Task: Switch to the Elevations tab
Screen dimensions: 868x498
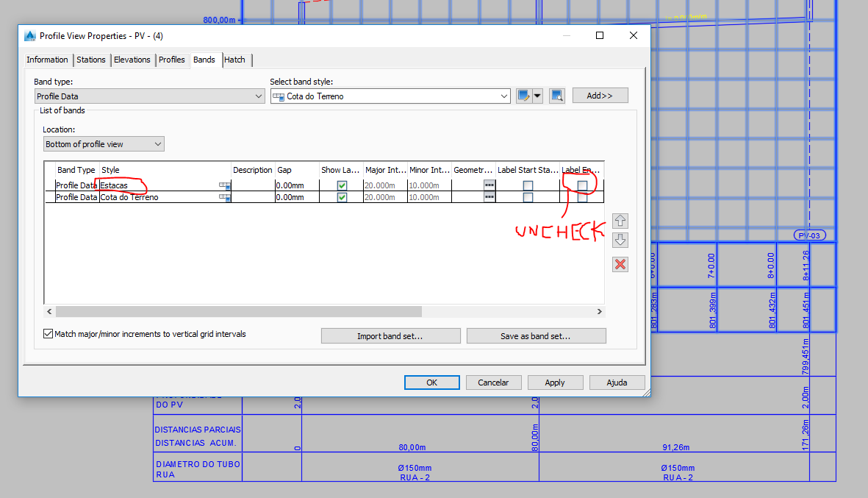Action: pyautogui.click(x=132, y=60)
